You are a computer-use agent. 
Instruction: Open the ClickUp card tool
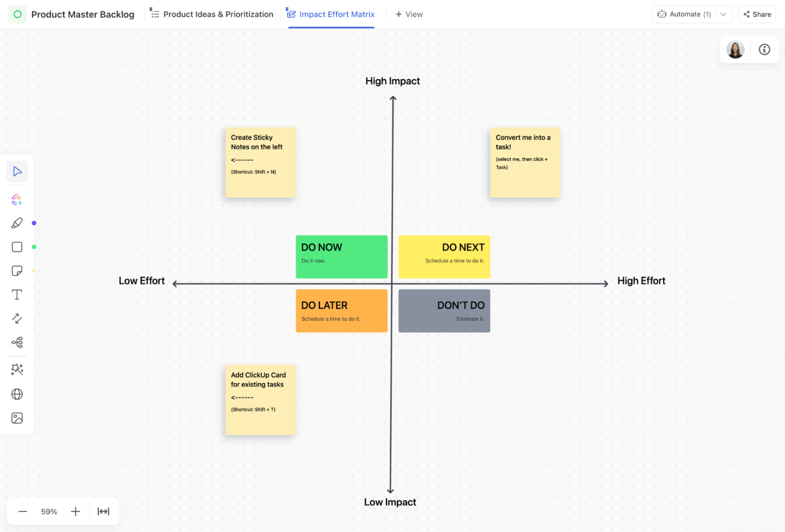(17, 199)
